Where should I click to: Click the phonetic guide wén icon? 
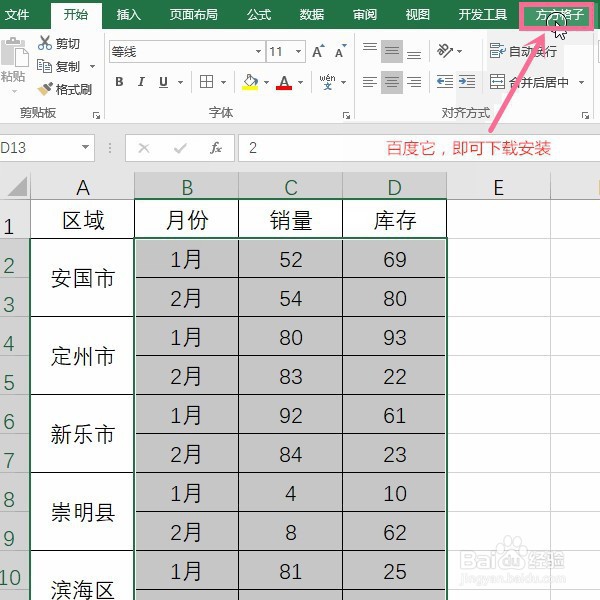(328, 82)
